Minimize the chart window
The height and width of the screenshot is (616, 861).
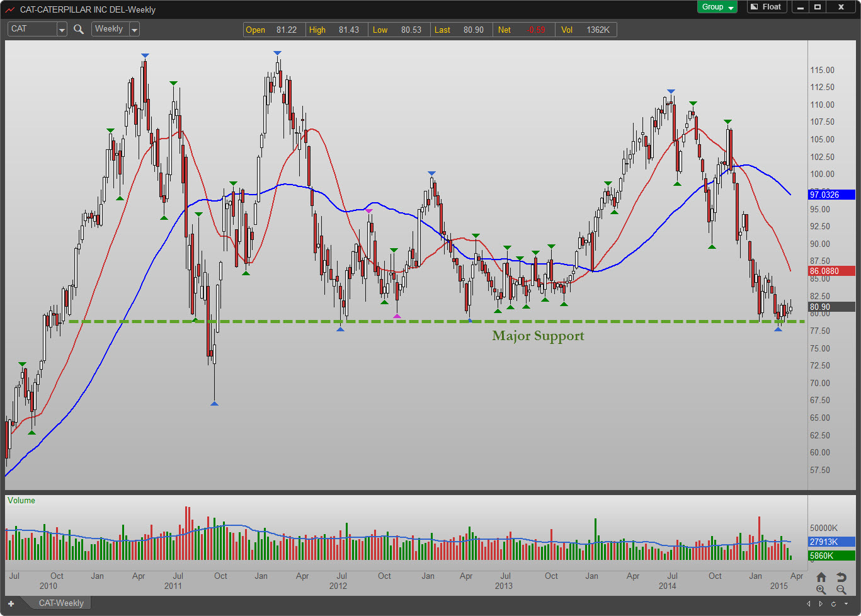pyautogui.click(x=801, y=7)
